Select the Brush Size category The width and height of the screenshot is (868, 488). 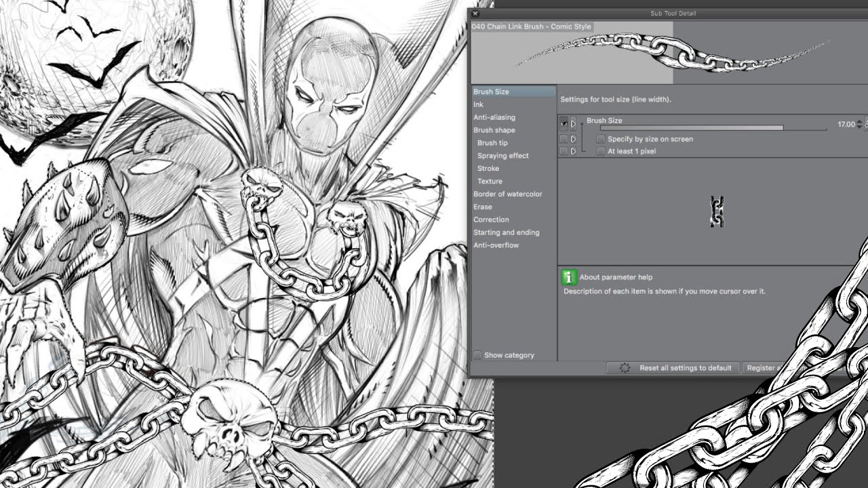513,91
